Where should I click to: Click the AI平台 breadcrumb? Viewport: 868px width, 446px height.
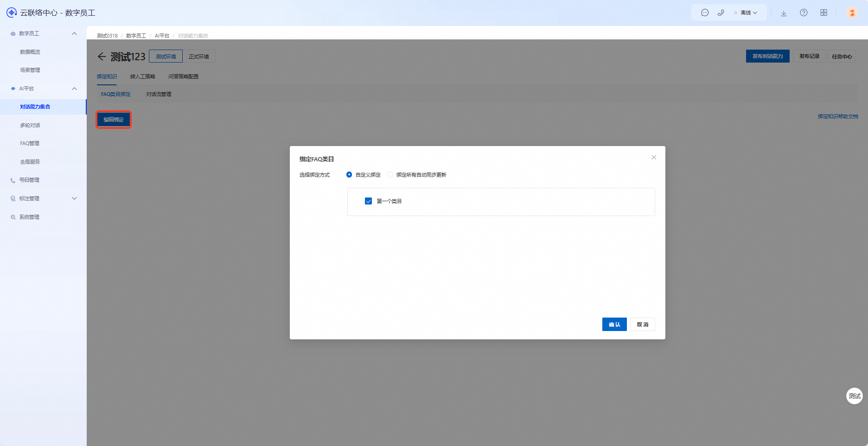point(162,36)
